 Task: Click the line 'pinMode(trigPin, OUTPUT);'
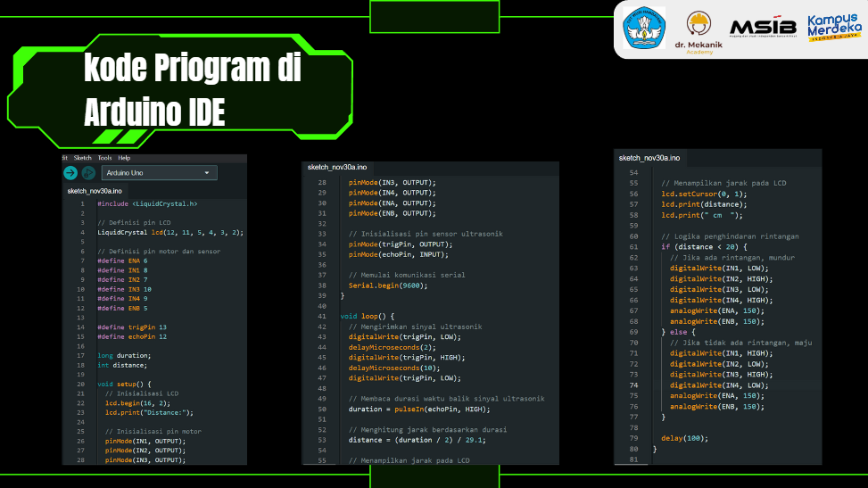(x=401, y=244)
